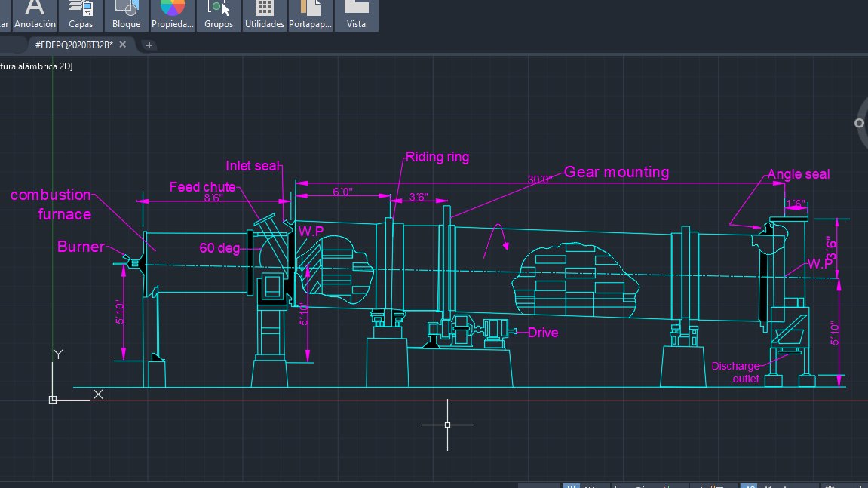Open the Propiedades color wheel icon

(172, 11)
